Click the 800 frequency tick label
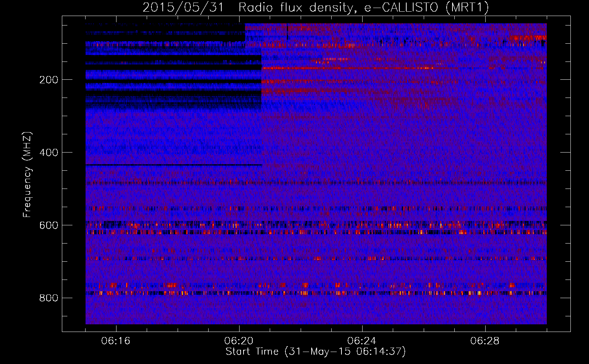The image size is (589, 364). point(49,298)
